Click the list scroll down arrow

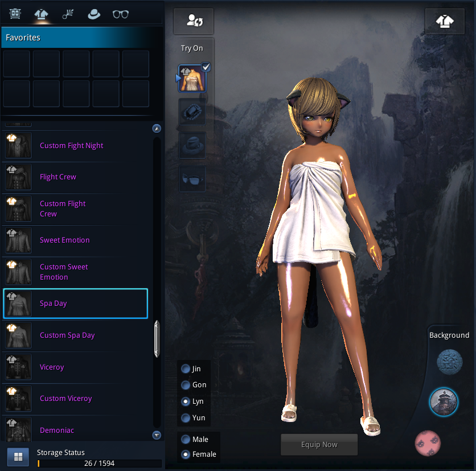pos(157,435)
